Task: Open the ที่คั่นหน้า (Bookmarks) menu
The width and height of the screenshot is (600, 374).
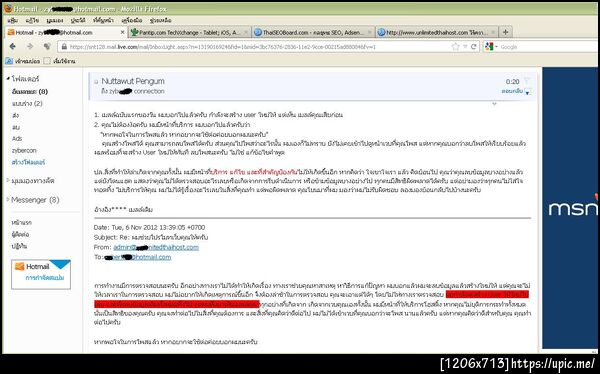Action: click(103, 20)
